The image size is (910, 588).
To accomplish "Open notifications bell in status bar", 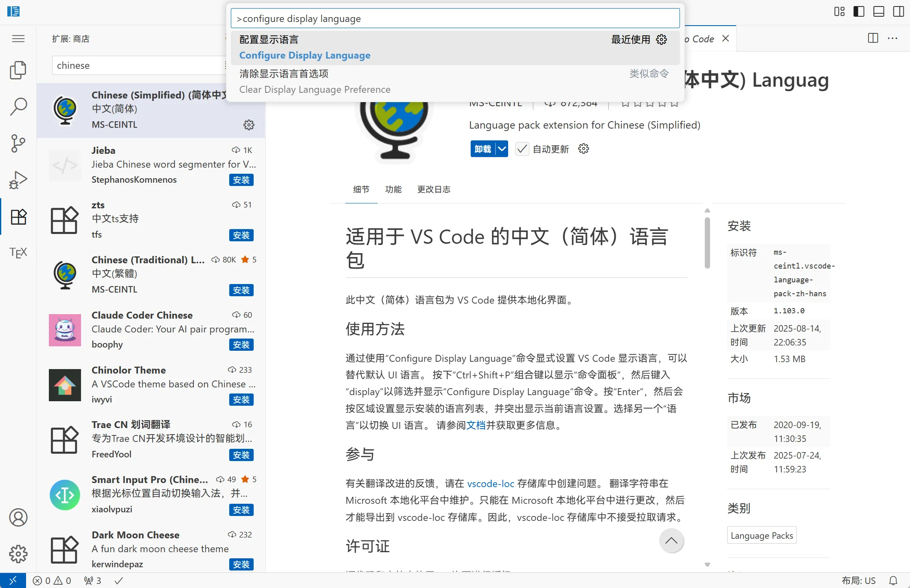I will [x=893, y=581].
